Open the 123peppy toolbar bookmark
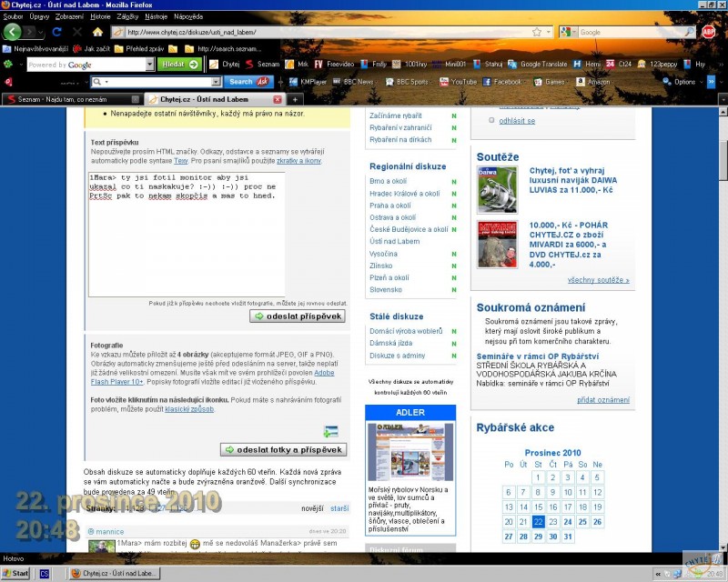 coord(657,64)
